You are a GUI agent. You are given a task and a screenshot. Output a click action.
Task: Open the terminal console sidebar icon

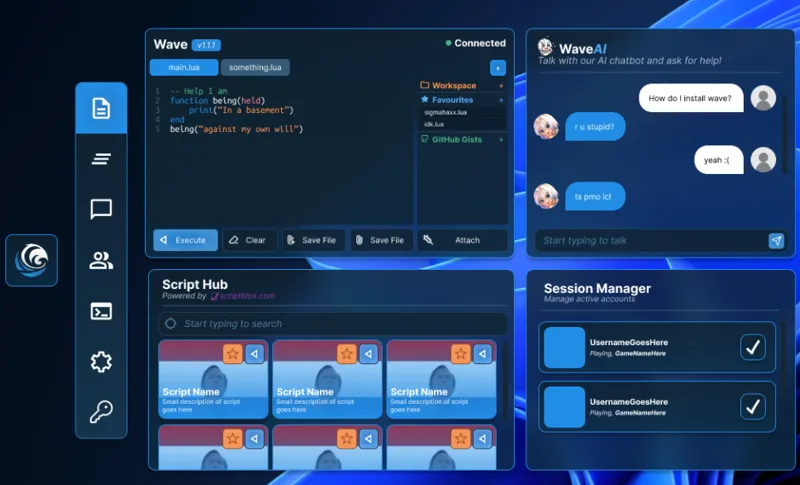(x=101, y=311)
